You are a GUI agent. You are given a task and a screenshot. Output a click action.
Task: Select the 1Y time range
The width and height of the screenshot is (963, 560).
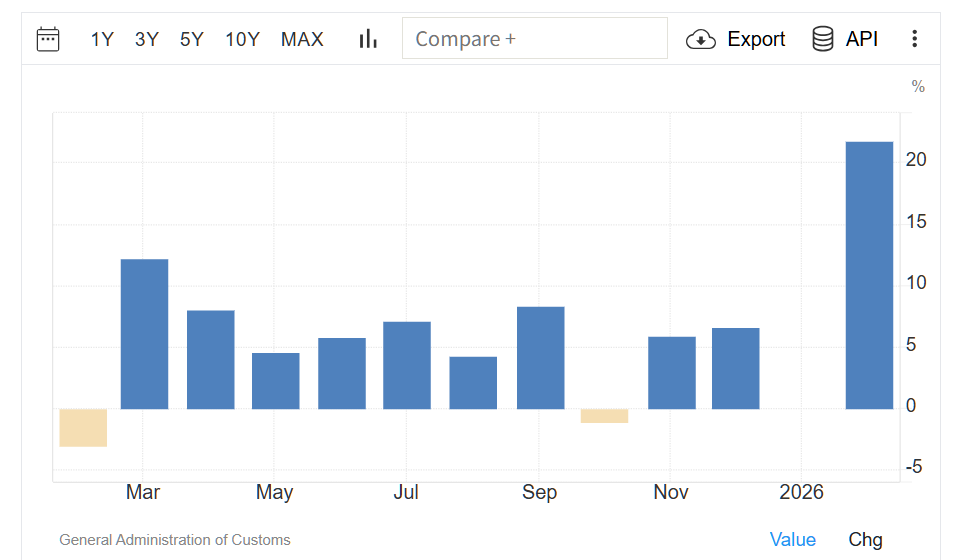tap(102, 39)
